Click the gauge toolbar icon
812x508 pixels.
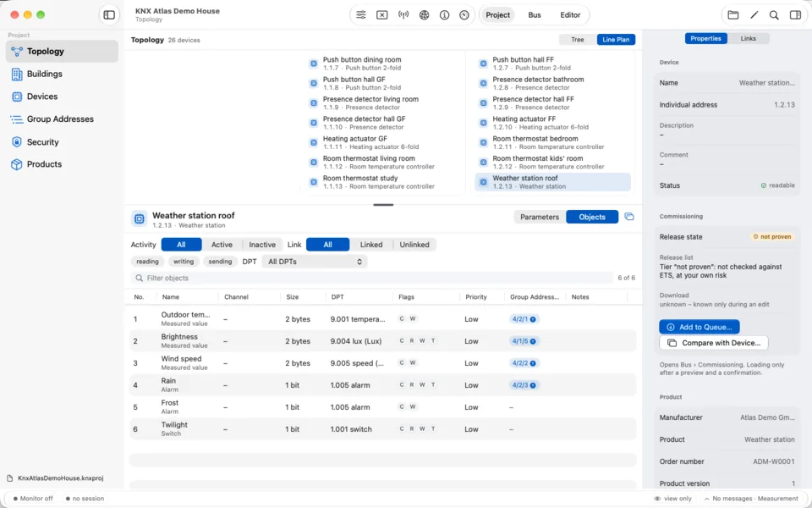pyautogui.click(x=464, y=15)
